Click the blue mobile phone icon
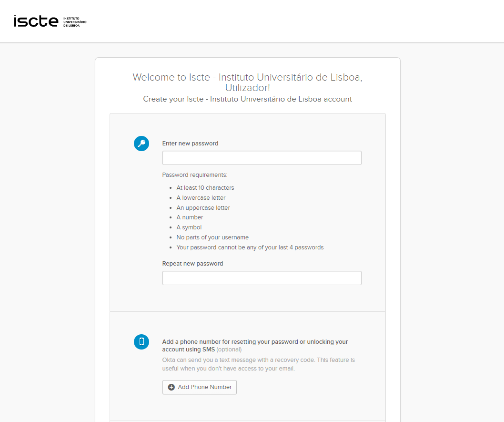The height and width of the screenshot is (422, 504). 141,341
